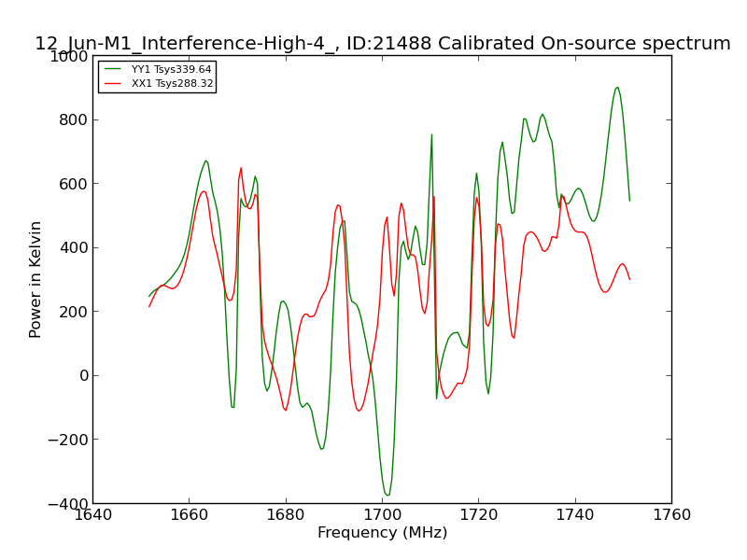Click the 1640 x-axis tick label

(92, 515)
